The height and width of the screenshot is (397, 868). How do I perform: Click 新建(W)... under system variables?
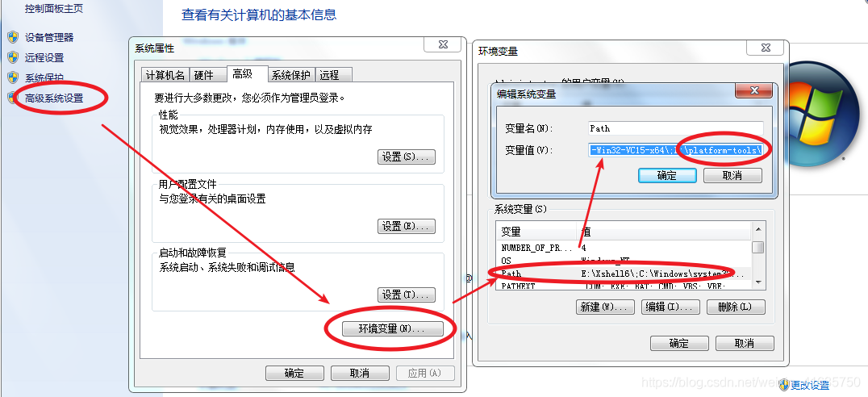point(605,307)
